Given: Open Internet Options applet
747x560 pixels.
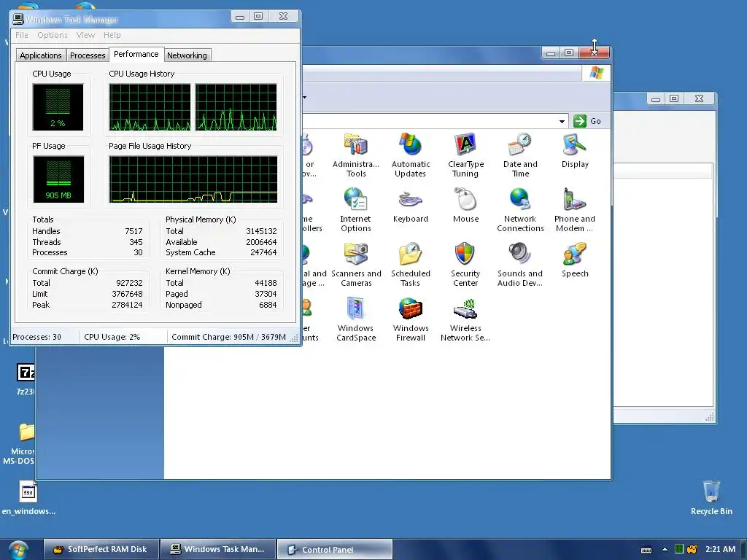Looking at the screenshot, I should point(356,209).
